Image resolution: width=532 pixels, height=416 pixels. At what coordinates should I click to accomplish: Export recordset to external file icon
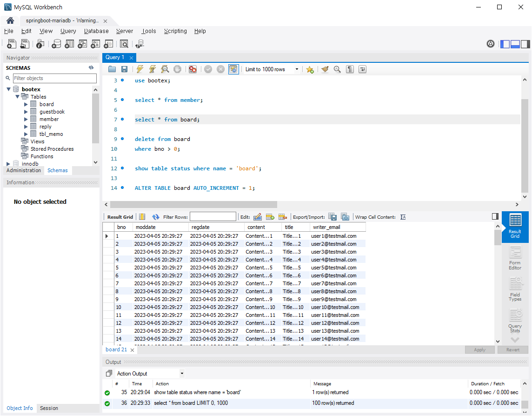333,217
